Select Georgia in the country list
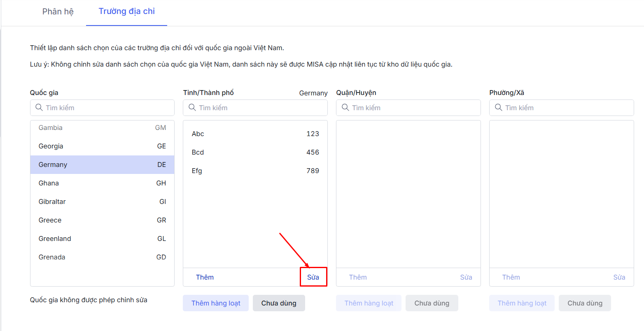The image size is (644, 331). pos(102,146)
